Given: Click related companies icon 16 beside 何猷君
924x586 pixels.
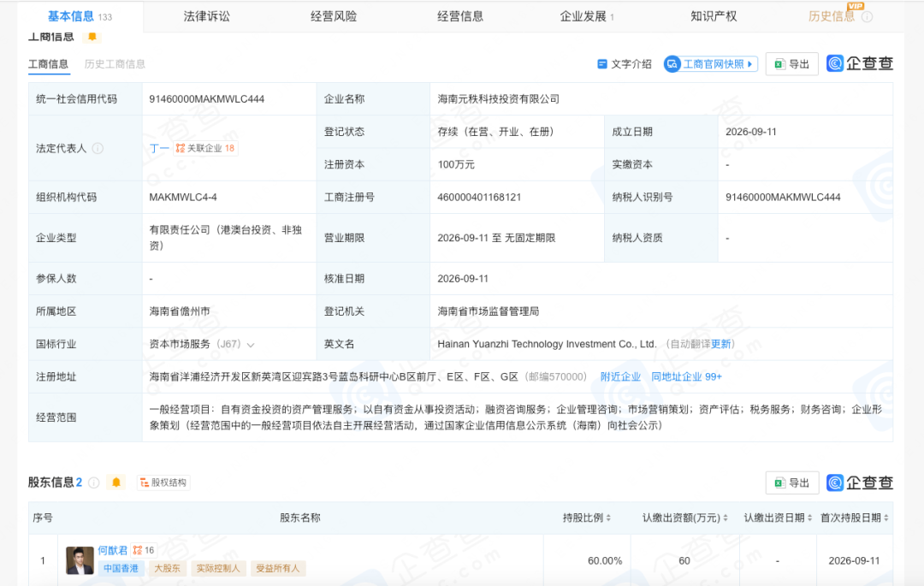Looking at the screenshot, I should pos(144,550).
